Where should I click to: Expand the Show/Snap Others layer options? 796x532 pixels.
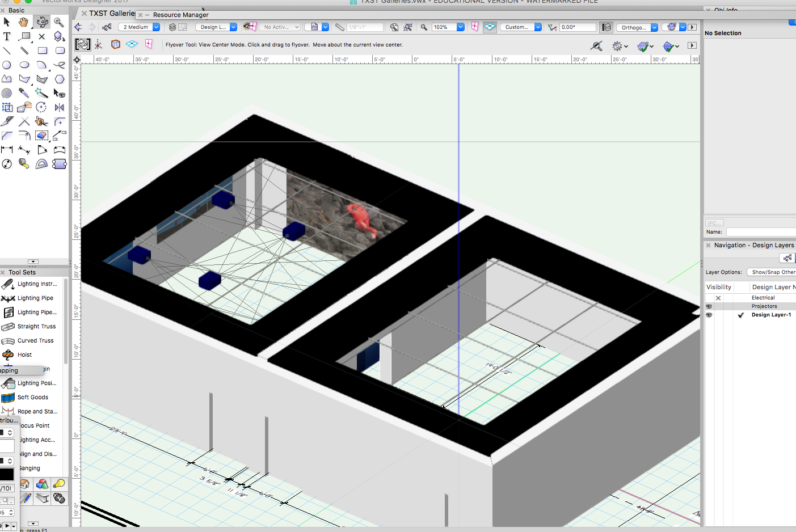tap(772, 272)
